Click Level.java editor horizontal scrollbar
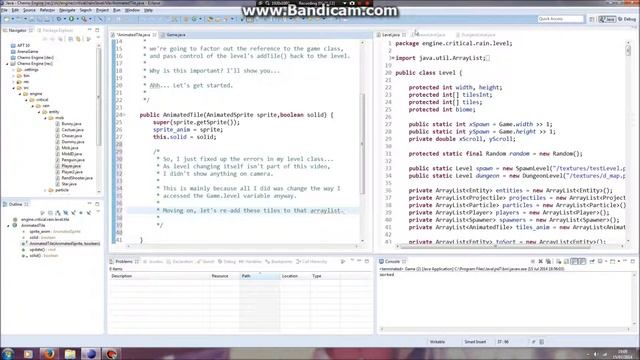 [x=495, y=246]
